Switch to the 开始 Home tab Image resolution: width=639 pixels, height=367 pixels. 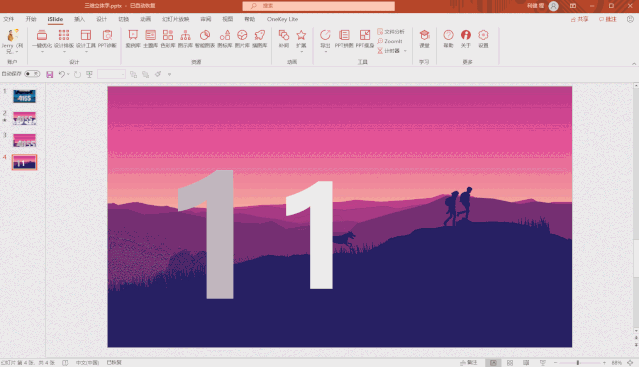(x=31, y=19)
